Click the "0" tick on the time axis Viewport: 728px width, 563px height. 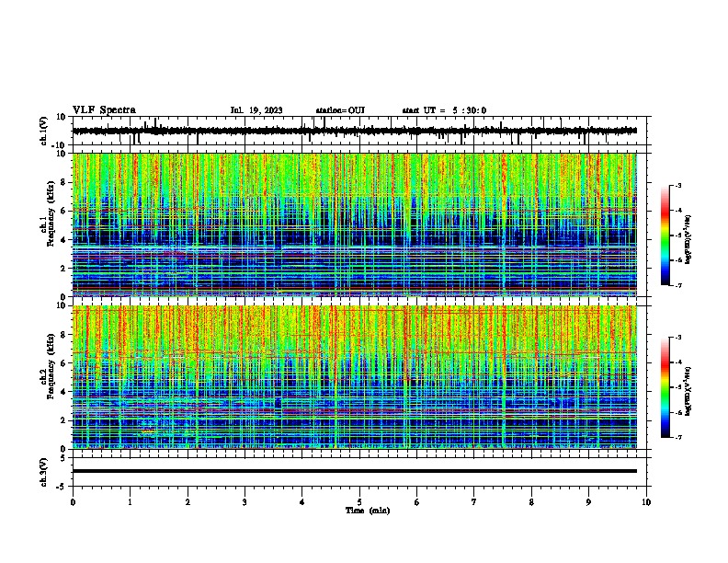coord(73,502)
